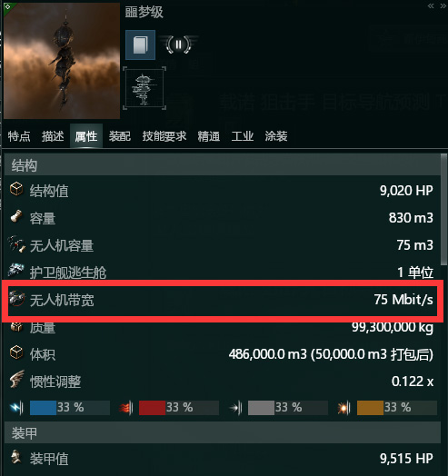Click the cargo capacity icon beside 容量

pyautogui.click(x=16, y=217)
